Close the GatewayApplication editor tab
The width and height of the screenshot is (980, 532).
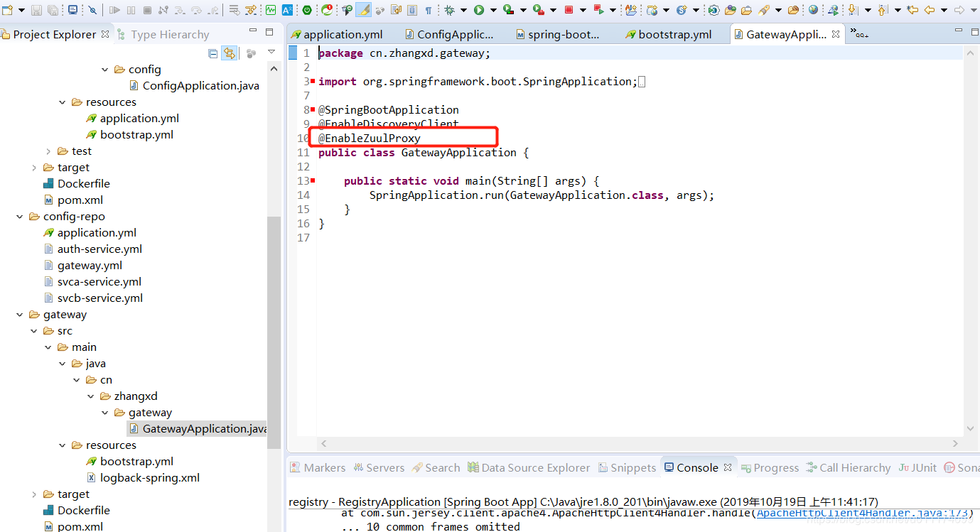coord(836,33)
